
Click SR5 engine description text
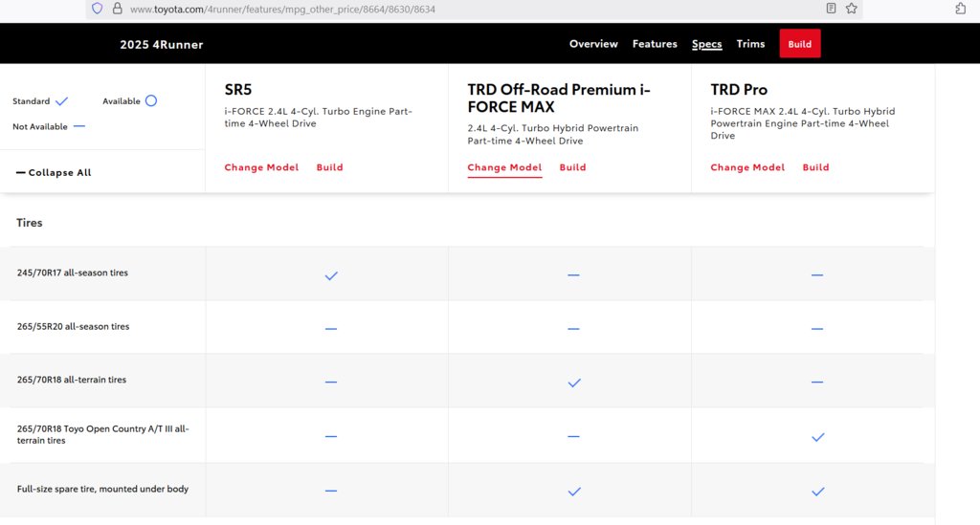click(318, 118)
